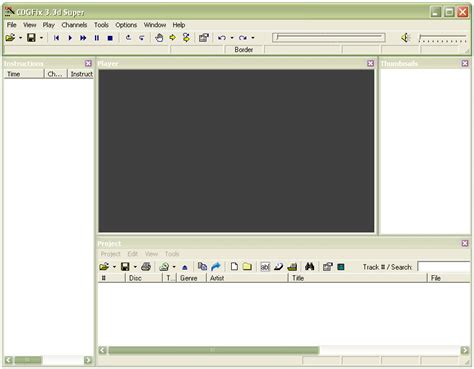Click the yellow right arrow icon
The width and height of the screenshot is (474, 369).
(x=173, y=38)
